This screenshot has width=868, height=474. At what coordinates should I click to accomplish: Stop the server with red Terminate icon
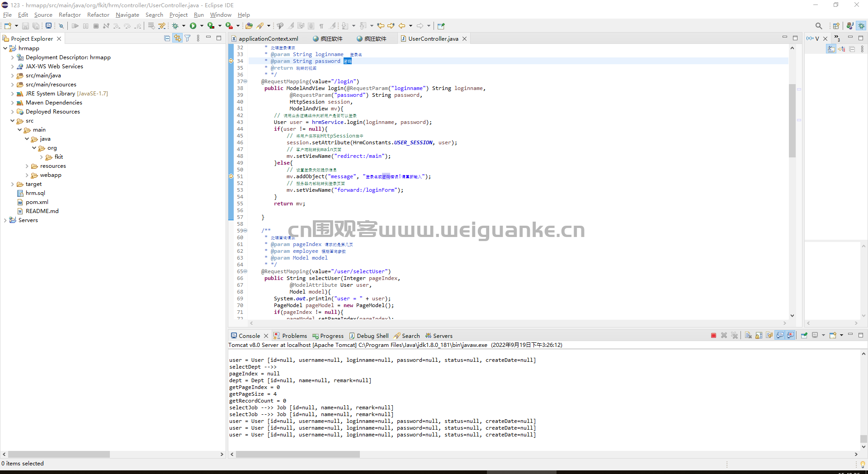point(713,336)
